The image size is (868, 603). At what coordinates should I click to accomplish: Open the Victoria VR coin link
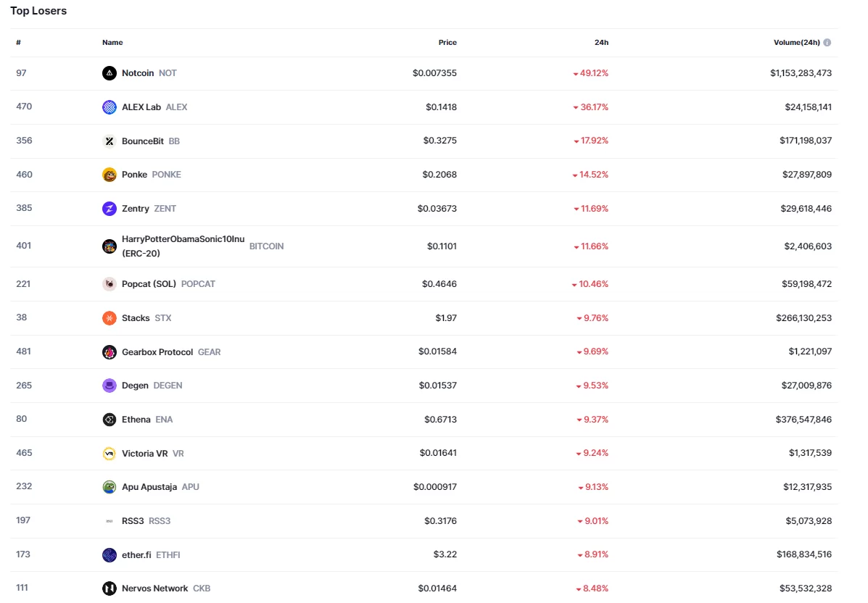click(143, 454)
